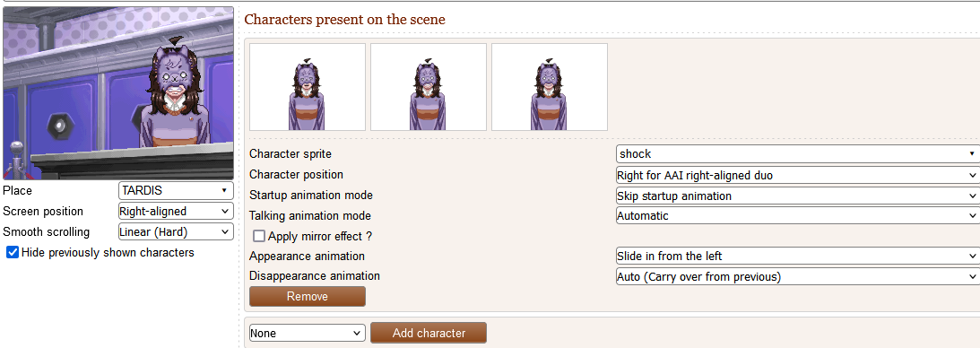Select the third character thumbnail
Image resolution: width=980 pixels, height=348 pixels.
[x=550, y=87]
